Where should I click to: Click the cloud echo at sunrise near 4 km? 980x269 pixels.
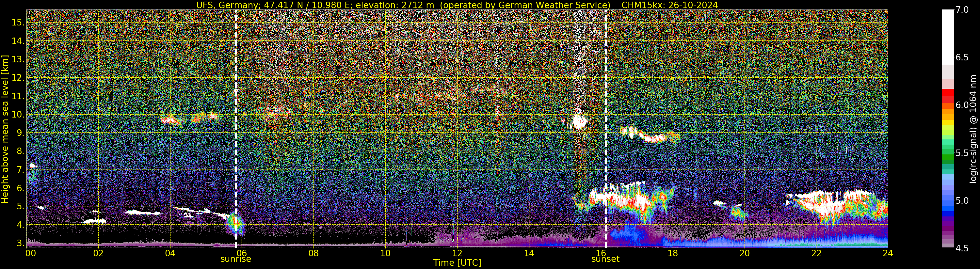coord(235,224)
